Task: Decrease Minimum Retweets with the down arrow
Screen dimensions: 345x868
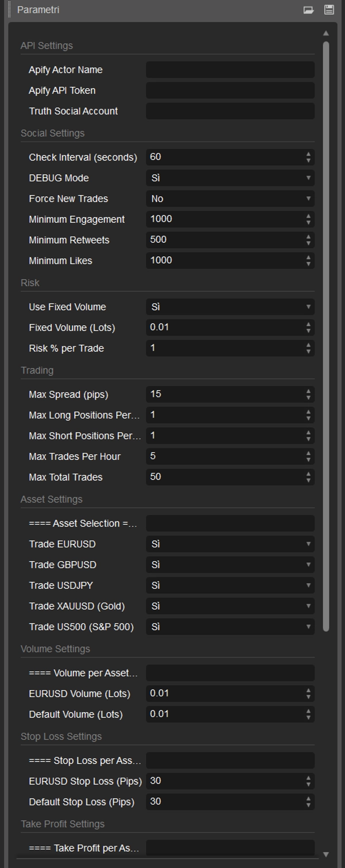Action: [309, 242]
